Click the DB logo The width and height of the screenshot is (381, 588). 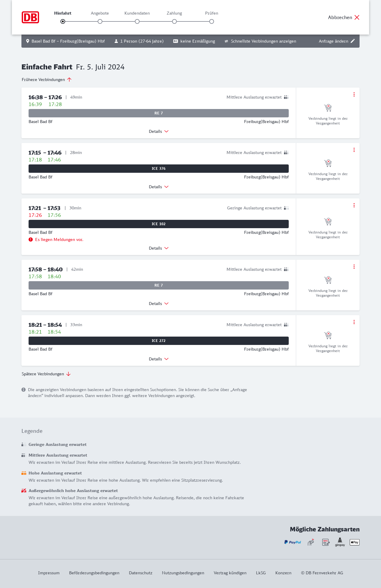pyautogui.click(x=30, y=17)
